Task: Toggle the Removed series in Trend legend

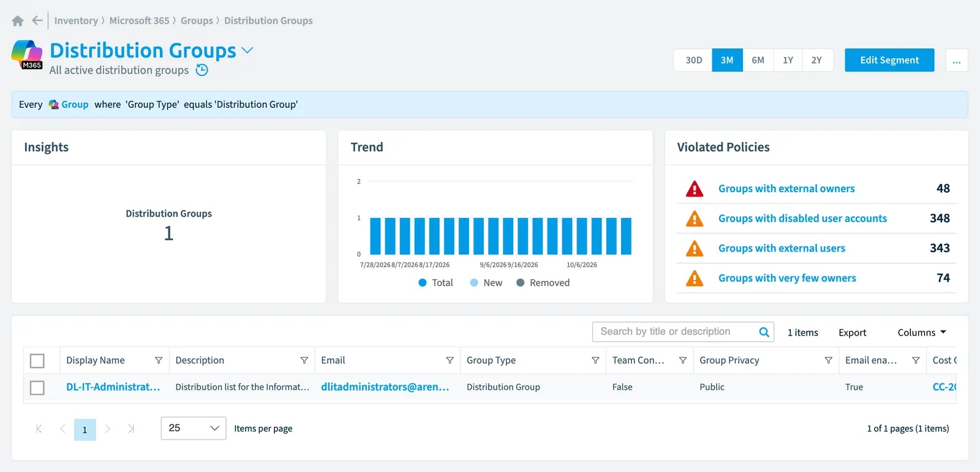Action: pyautogui.click(x=543, y=283)
